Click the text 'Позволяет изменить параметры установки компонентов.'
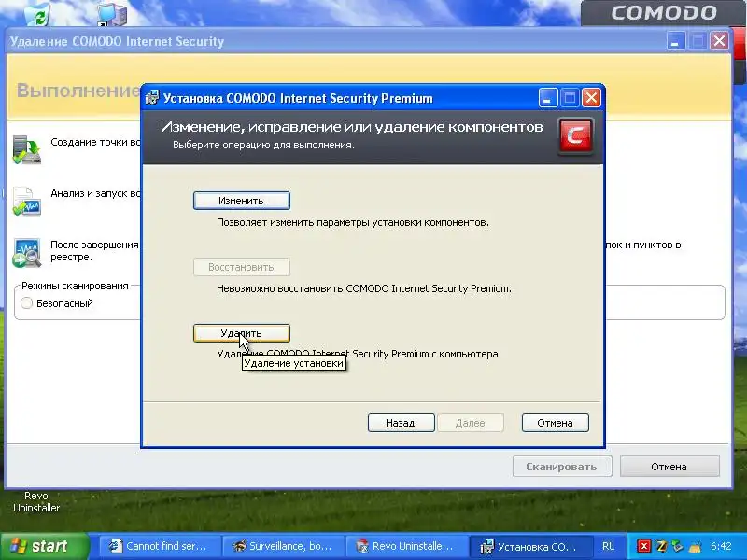The height and width of the screenshot is (560, 747). coord(353,222)
